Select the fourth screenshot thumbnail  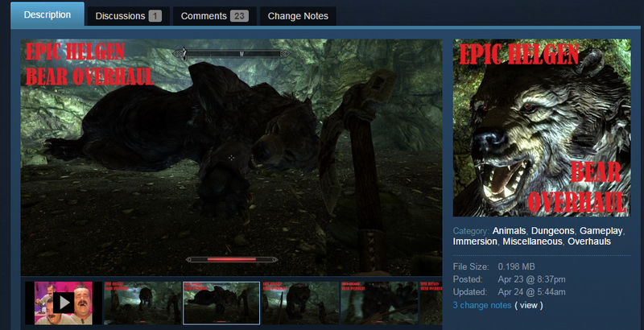click(300, 303)
